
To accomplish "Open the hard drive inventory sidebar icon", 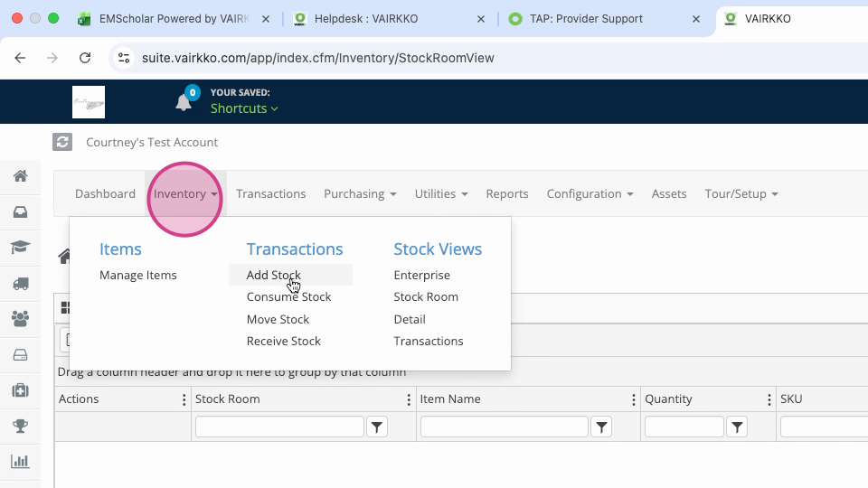I will click(21, 354).
